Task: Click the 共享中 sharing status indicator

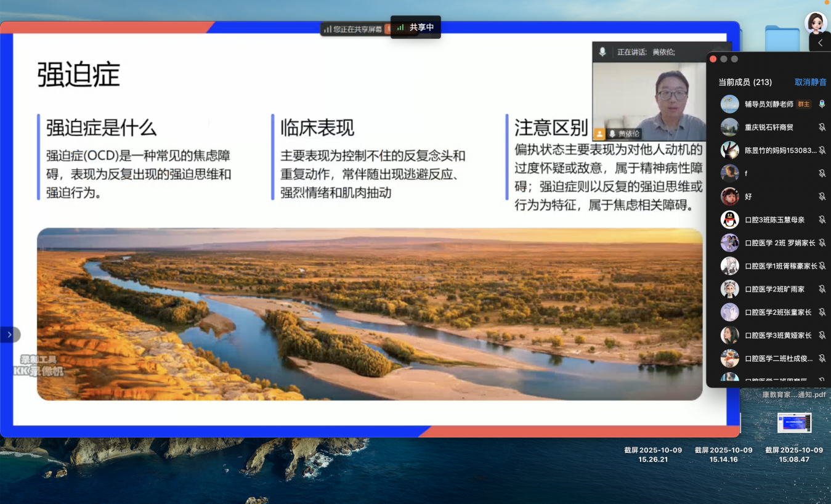Action: (x=416, y=28)
